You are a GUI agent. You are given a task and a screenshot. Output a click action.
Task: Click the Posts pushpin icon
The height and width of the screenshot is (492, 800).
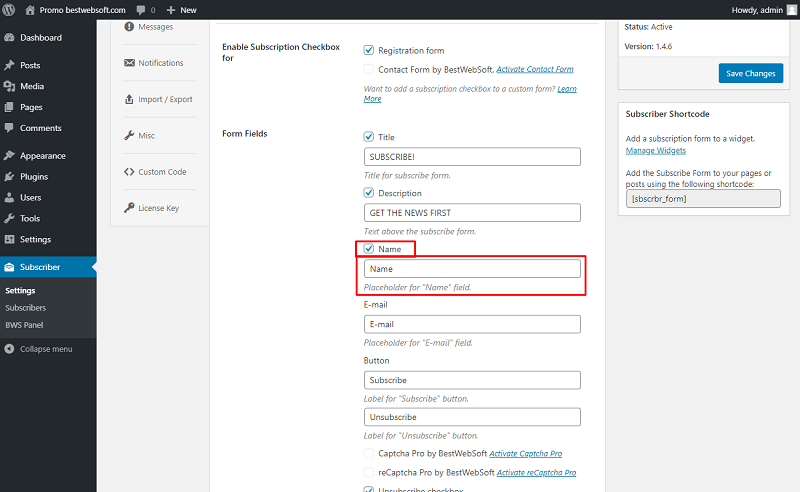point(9,65)
